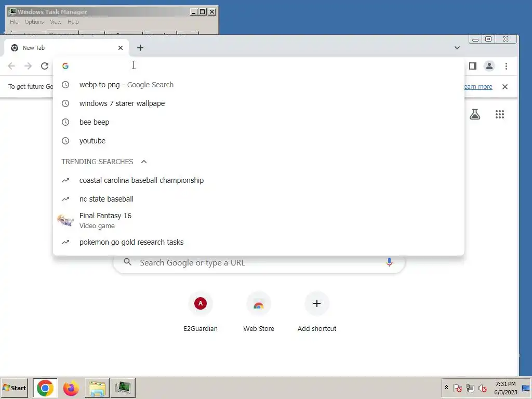Choose 'windows 7 starer wallpape' suggestion
Viewport: 532px width, 399px height.
(259, 103)
